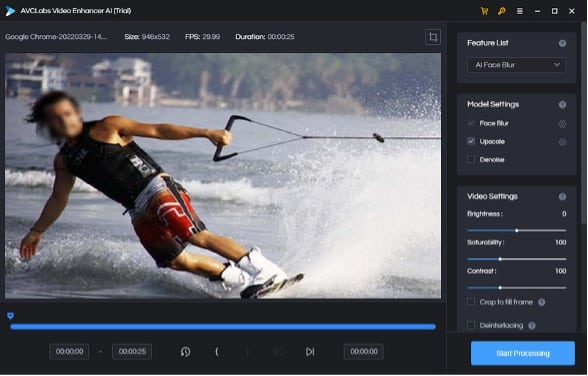
Task: Click Start Processing button
Action: [523, 353]
